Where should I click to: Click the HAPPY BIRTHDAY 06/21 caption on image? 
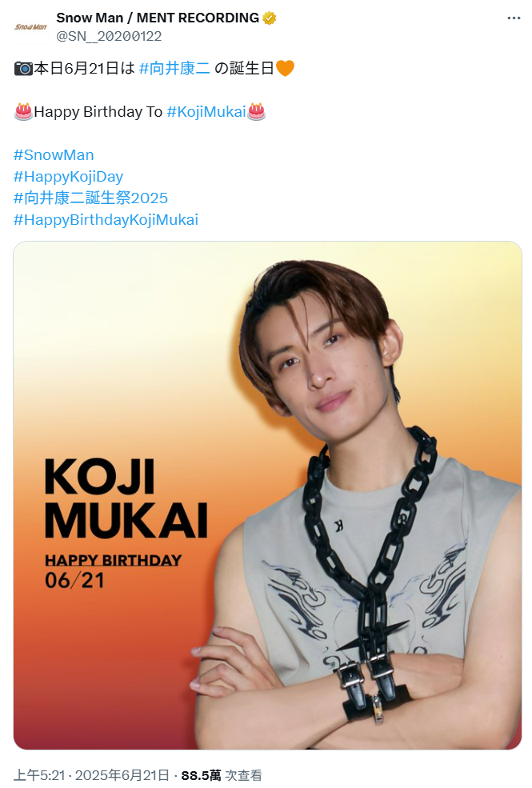[113, 571]
